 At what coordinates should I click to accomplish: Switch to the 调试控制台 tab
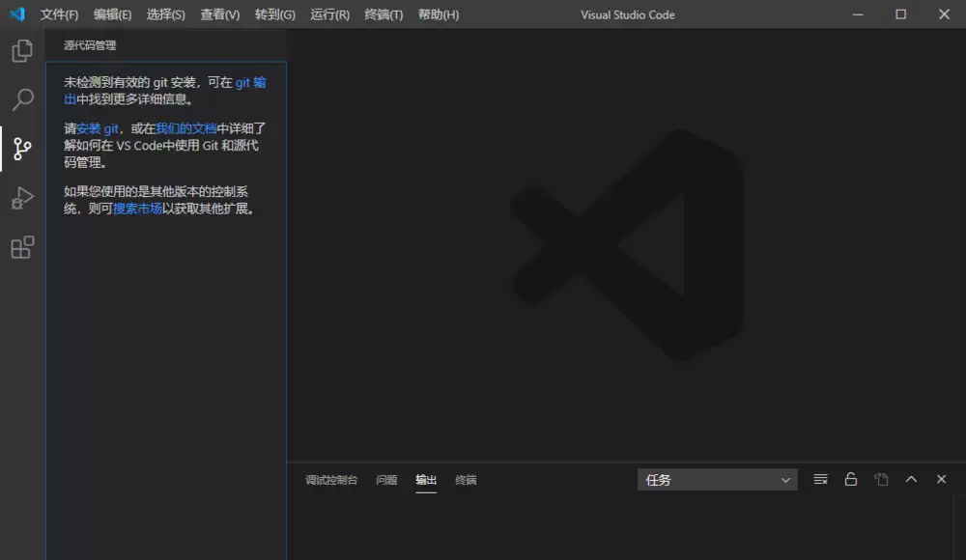coord(331,480)
